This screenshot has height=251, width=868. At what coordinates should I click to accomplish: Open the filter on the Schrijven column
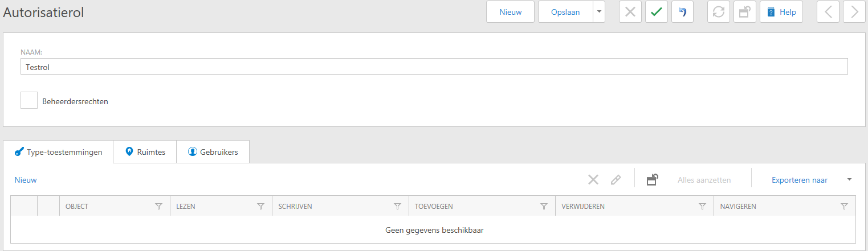[397, 207]
